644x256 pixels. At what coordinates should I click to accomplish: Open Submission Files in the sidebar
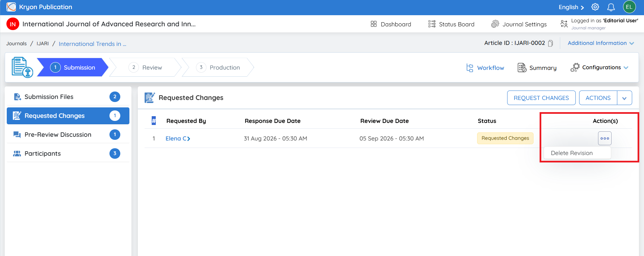point(68,97)
